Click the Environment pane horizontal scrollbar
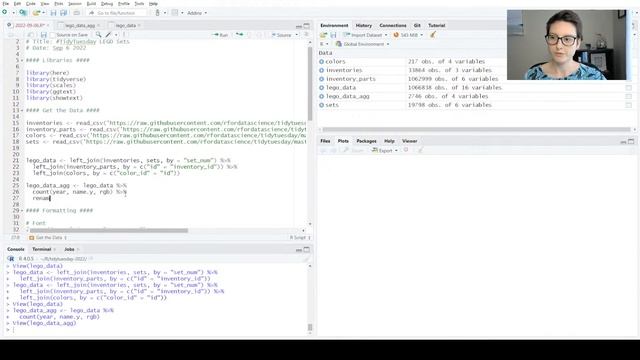 coord(476,130)
